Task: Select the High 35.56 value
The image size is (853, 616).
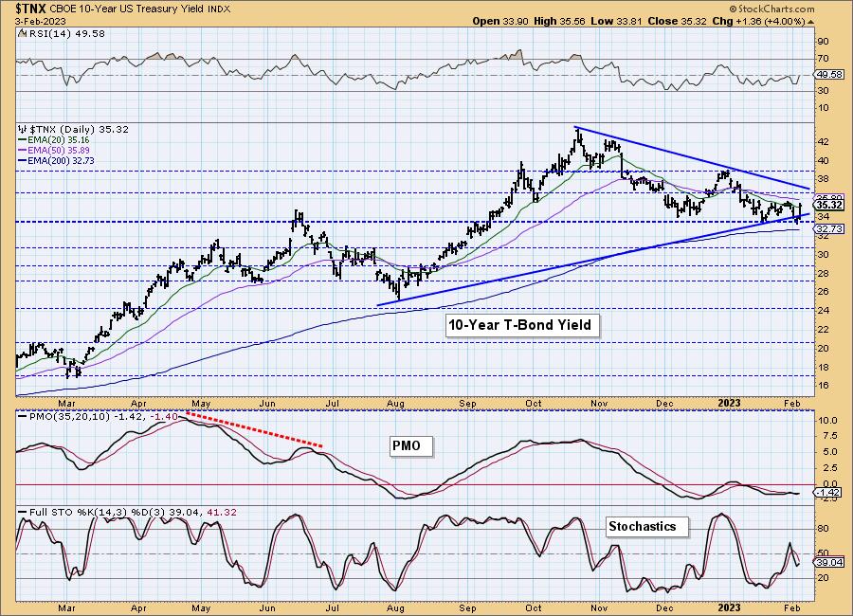Action: (558, 21)
